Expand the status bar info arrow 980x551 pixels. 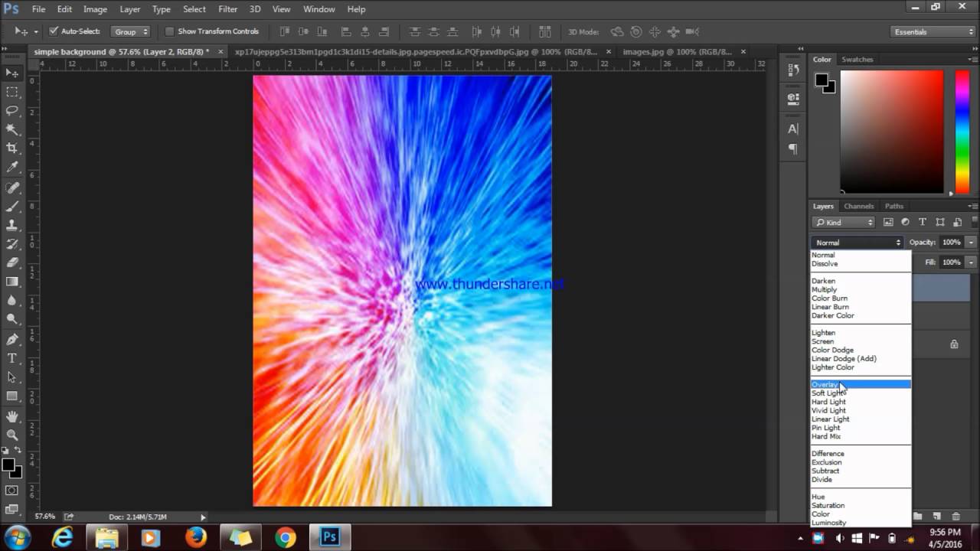click(203, 517)
